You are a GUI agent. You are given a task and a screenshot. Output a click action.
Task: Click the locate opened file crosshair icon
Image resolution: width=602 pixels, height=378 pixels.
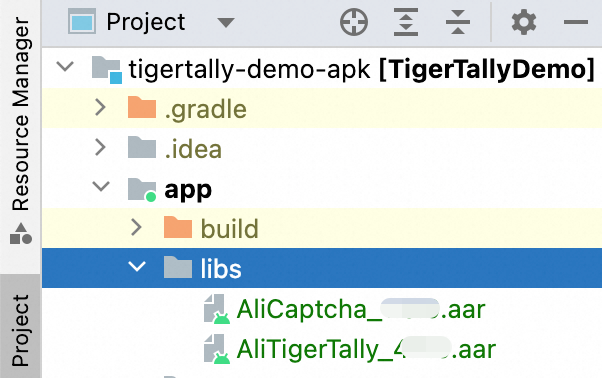click(x=354, y=22)
